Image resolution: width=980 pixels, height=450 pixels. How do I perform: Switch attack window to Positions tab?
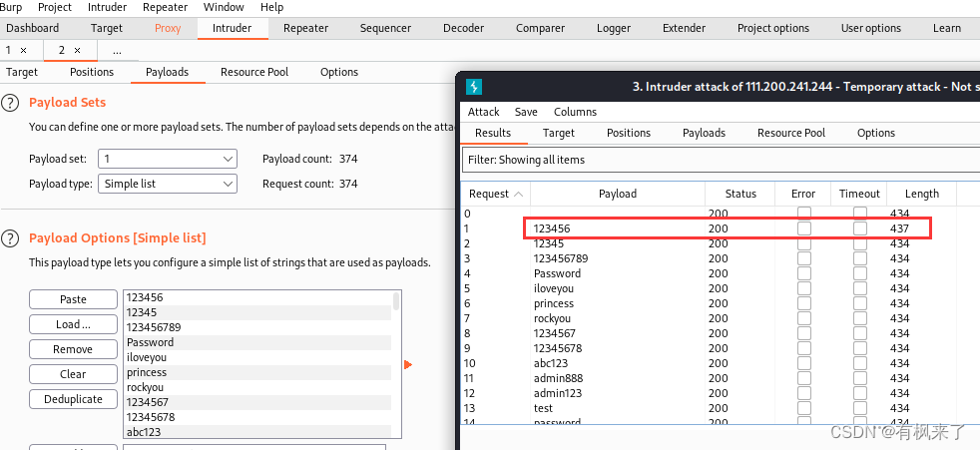(629, 133)
